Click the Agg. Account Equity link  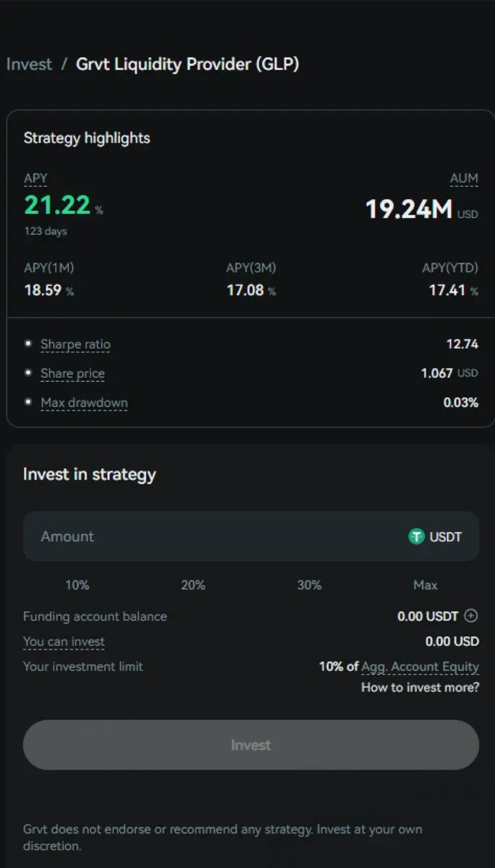pos(420,667)
